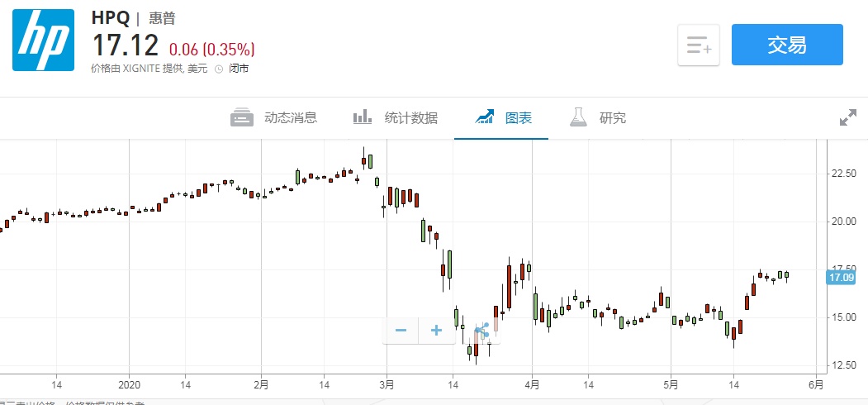Expand chart to fullscreen
This screenshot has height=405, width=868.
[847, 117]
